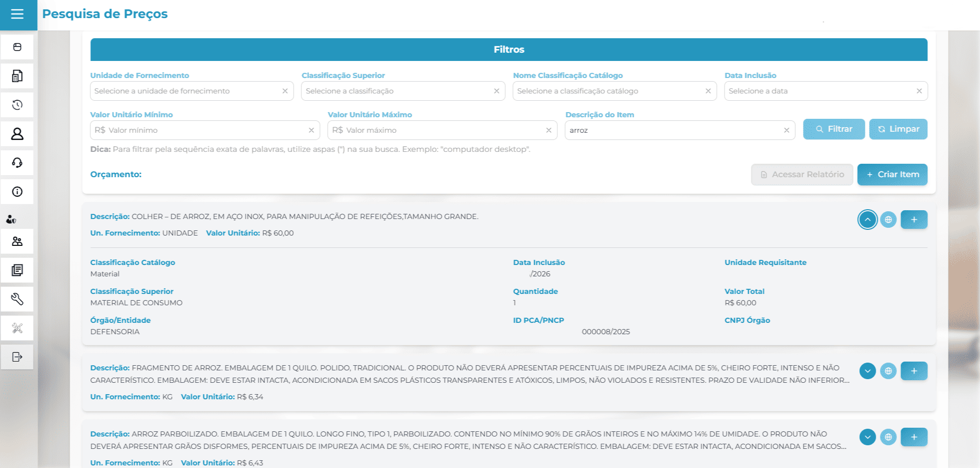Image resolution: width=980 pixels, height=468 pixels.
Task: Open the hamburger menu in the header
Action: coord(18,14)
